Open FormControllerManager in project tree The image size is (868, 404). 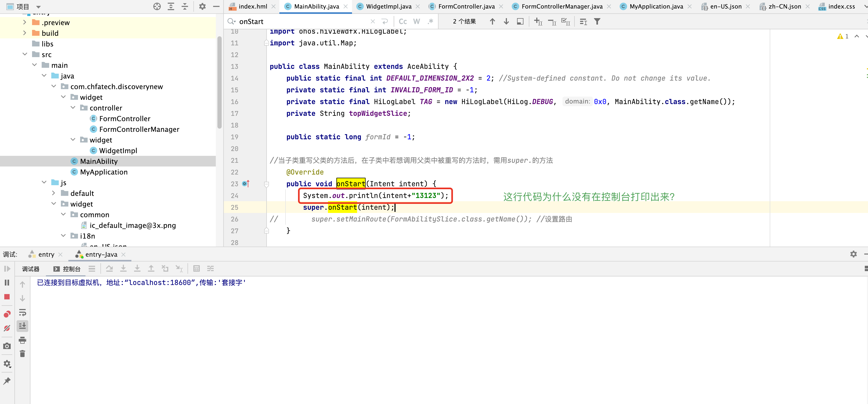139,129
